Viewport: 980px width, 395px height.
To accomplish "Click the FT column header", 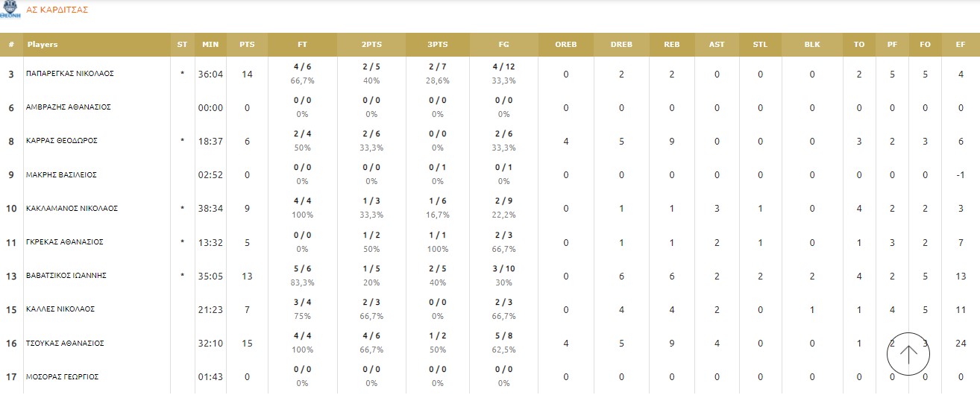I will (302, 45).
